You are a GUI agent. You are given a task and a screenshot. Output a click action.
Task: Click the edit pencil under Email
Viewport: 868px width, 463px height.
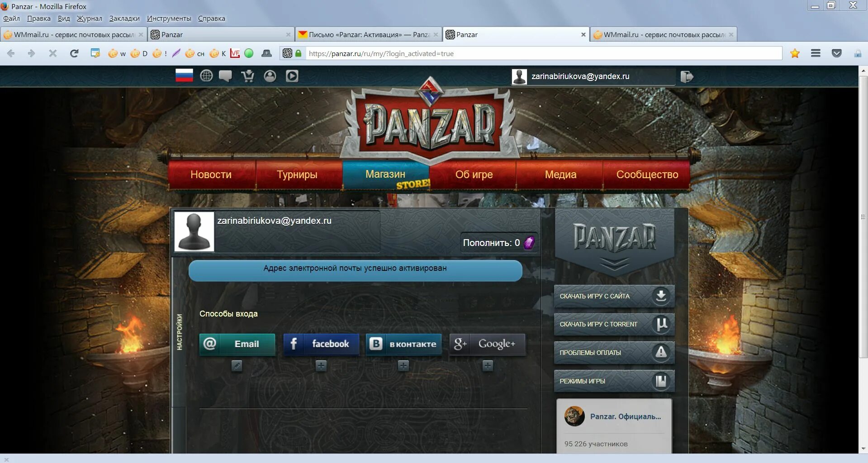pyautogui.click(x=237, y=366)
